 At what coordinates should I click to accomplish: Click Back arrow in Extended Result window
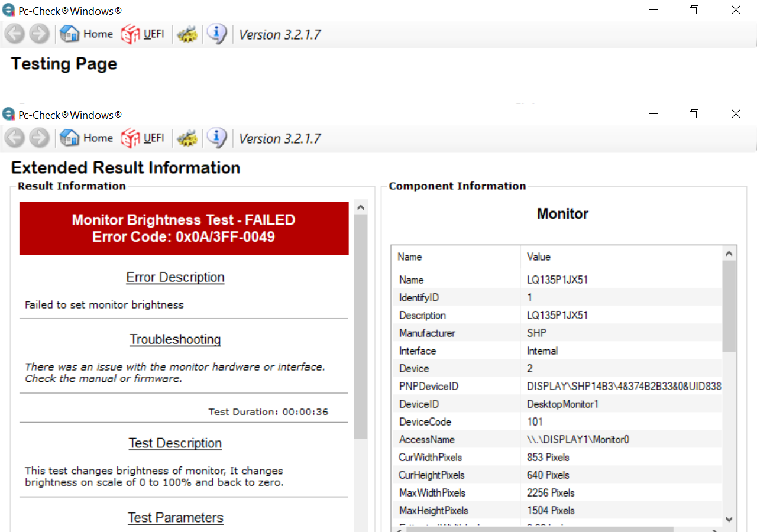tap(14, 138)
